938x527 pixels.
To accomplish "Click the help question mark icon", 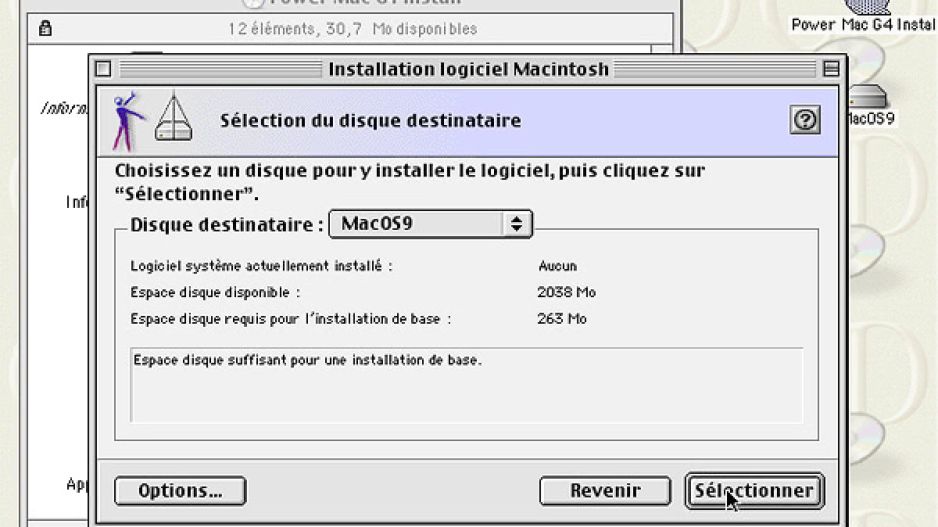I will click(805, 120).
